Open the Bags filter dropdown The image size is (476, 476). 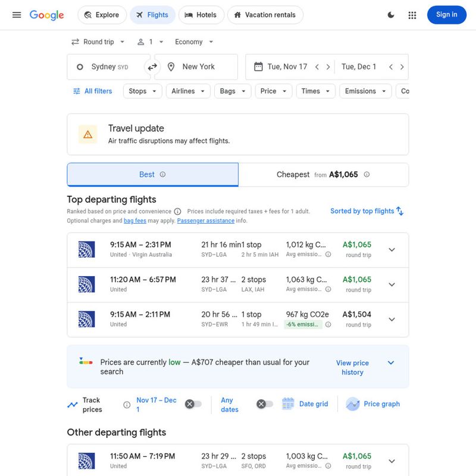(x=233, y=91)
